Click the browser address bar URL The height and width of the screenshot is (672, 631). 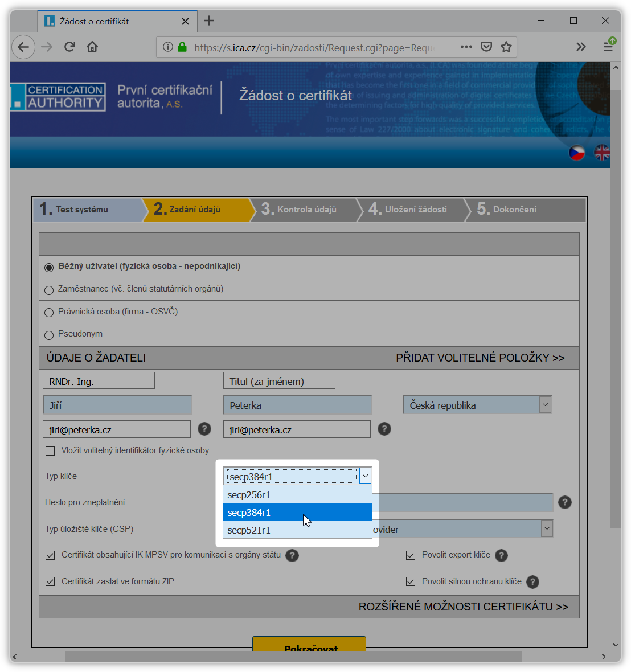pyautogui.click(x=314, y=48)
